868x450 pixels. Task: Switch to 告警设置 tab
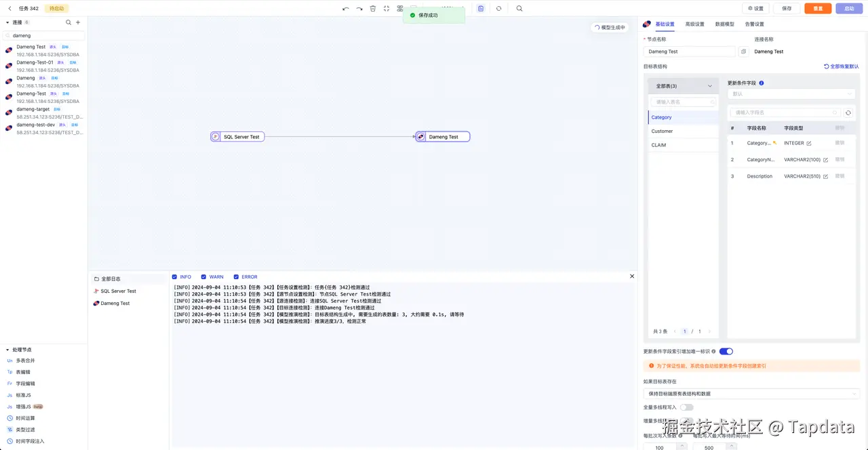754,24
